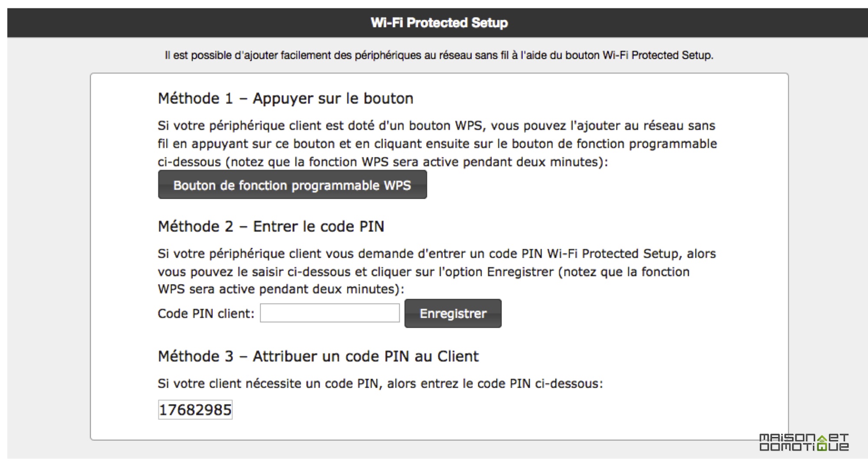The width and height of the screenshot is (868, 466).
Task: Click the Maison et Domotique watermark logo
Action: pos(804,442)
